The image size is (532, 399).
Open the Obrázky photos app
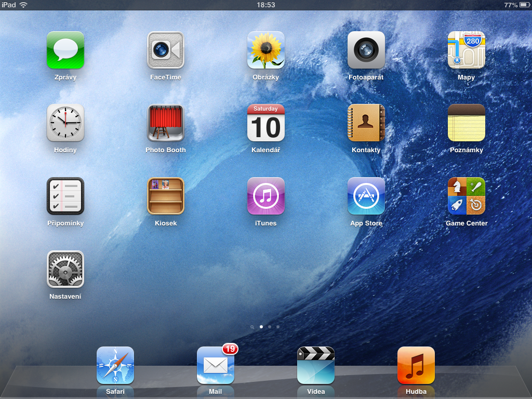tap(265, 50)
